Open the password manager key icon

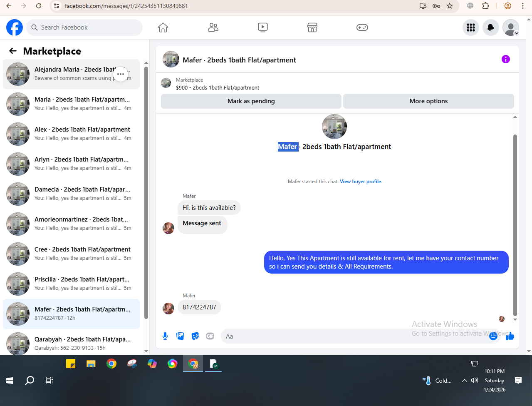436,6
